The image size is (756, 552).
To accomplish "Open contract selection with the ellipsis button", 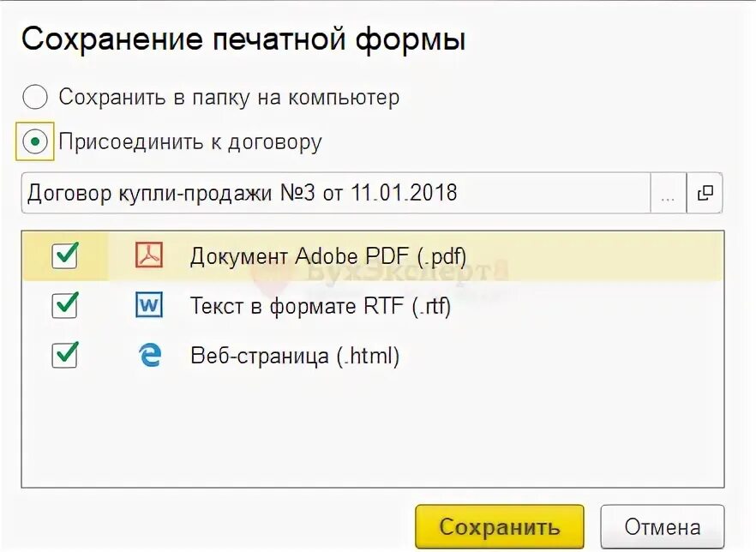I will 669,194.
